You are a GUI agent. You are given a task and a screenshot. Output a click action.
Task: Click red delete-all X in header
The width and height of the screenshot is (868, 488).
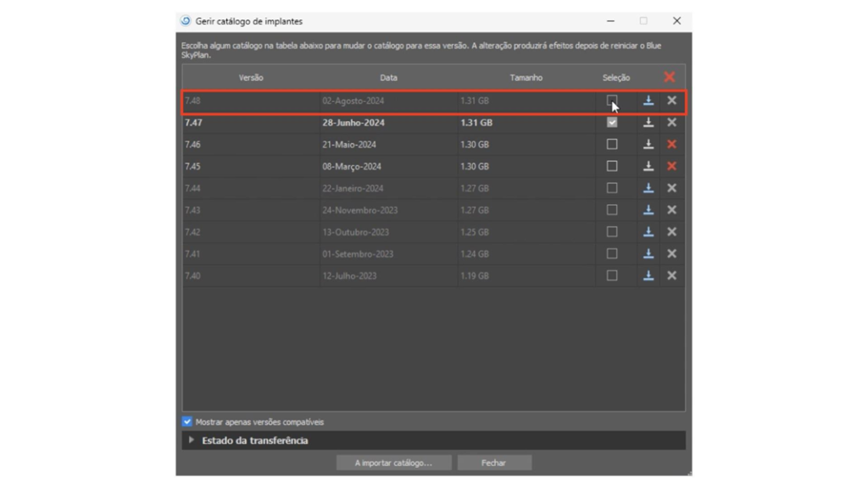point(670,77)
